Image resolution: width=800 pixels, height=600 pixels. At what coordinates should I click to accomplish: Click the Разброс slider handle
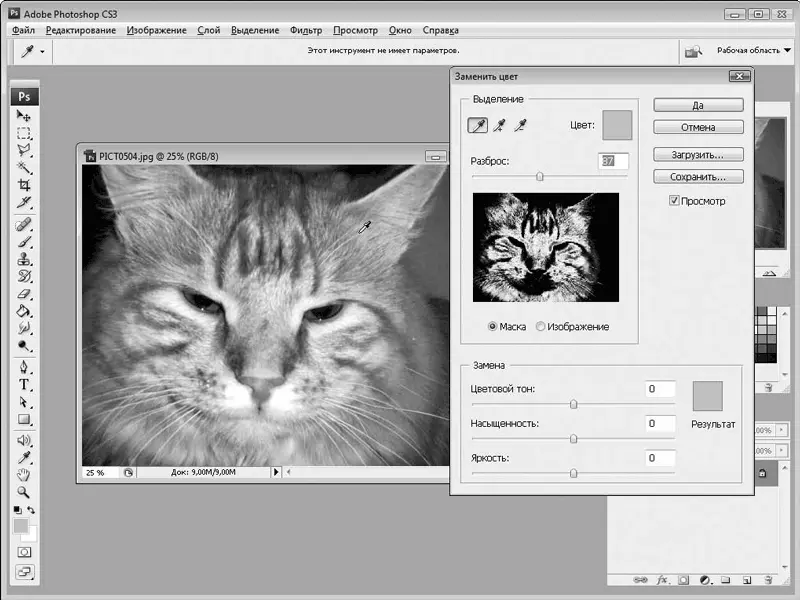540,177
